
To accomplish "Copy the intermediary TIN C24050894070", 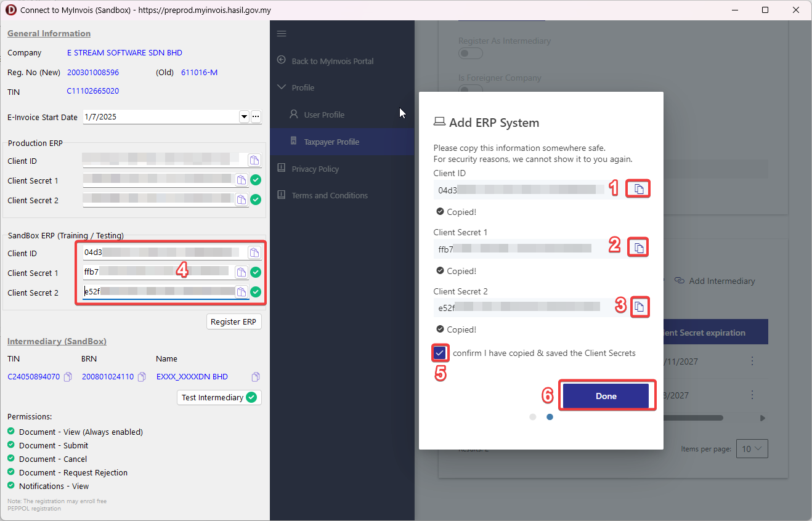I will pos(68,377).
